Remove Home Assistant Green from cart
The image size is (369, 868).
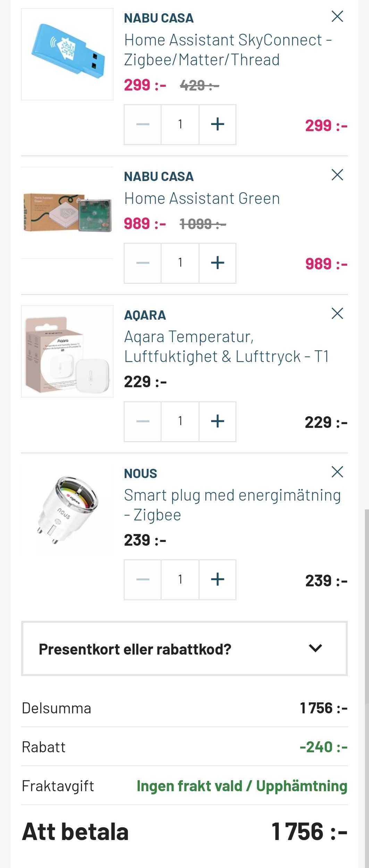point(337,175)
